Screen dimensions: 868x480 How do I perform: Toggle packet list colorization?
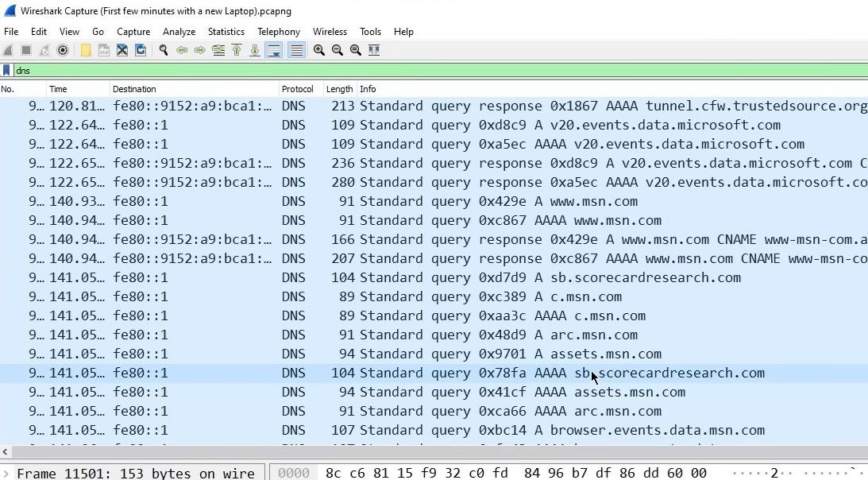[297, 50]
